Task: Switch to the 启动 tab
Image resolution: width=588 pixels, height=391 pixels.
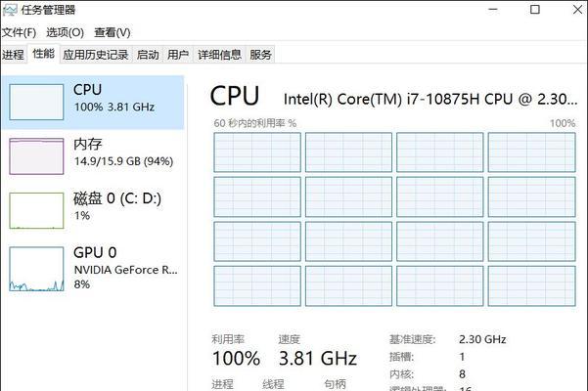Action: point(148,55)
